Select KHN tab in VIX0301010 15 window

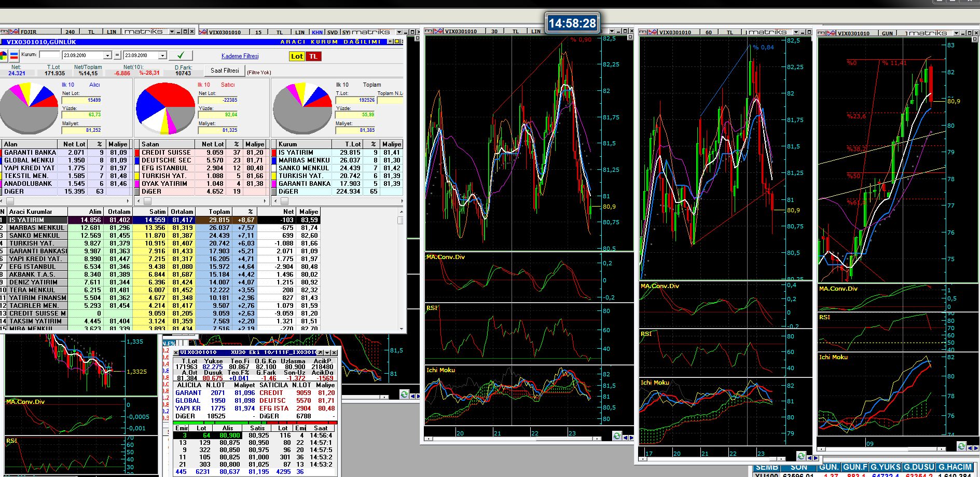317,32
